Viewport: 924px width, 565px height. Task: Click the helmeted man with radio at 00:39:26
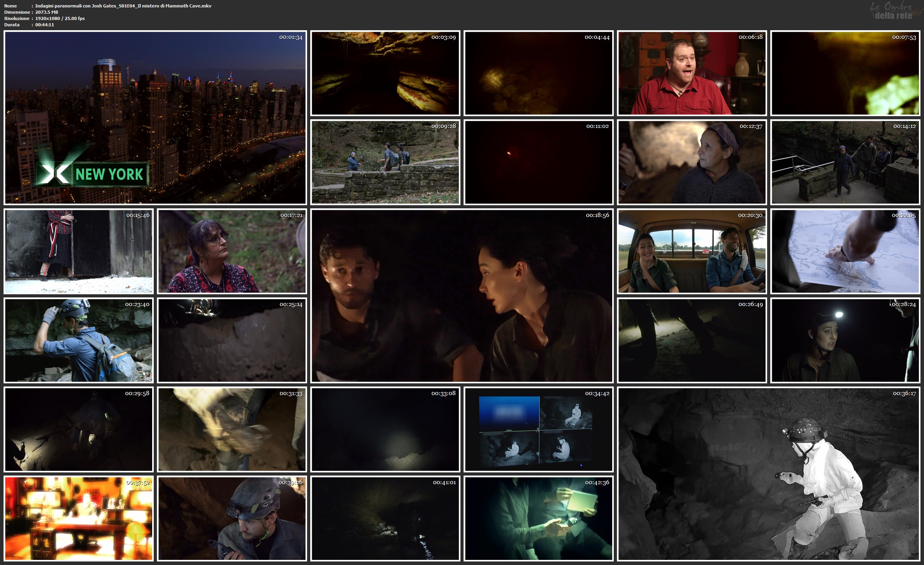tap(232, 519)
